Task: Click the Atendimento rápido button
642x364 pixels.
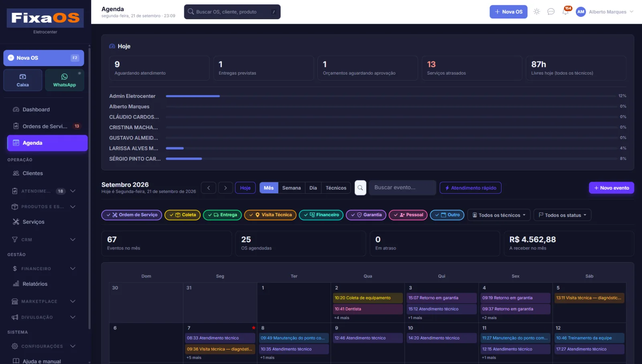Action: pos(471,188)
